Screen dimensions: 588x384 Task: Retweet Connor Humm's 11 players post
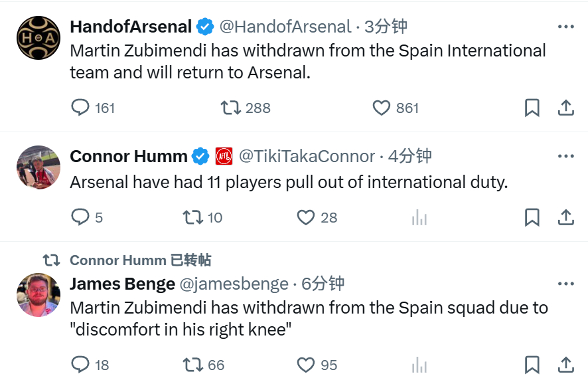[x=192, y=217]
